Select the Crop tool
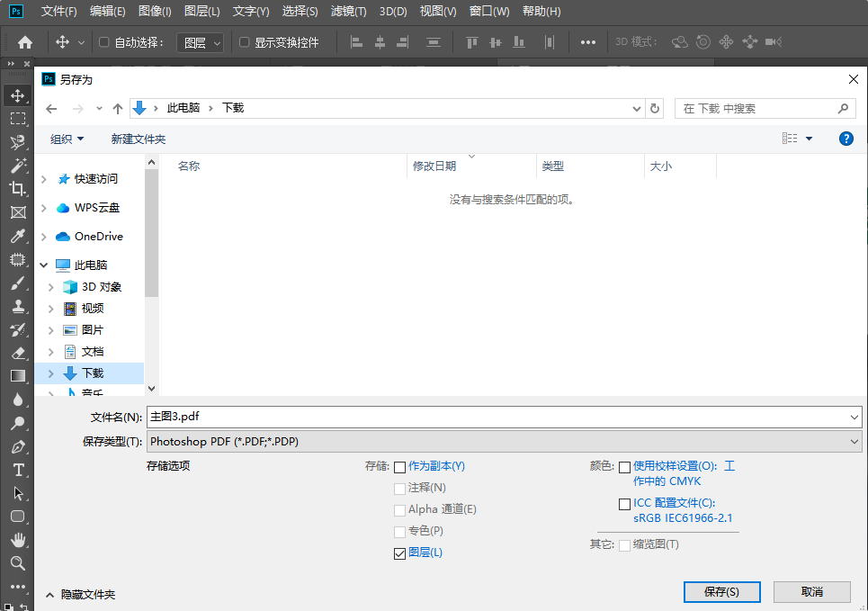Viewport: 868px width, 611px height. point(17,189)
